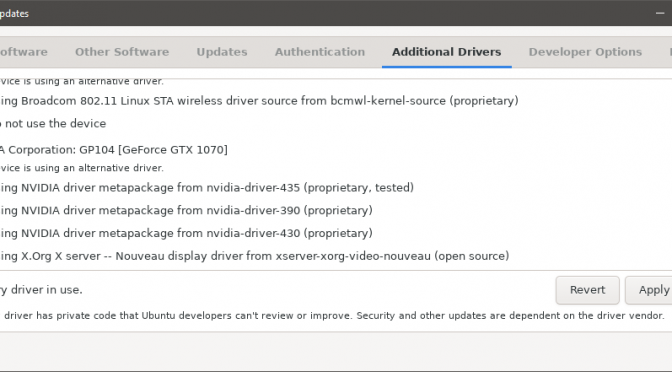The image size is (672, 372).
Task: Select the Nouveau xserver-xorg-video-nouveau open source driver
Action: (255, 256)
